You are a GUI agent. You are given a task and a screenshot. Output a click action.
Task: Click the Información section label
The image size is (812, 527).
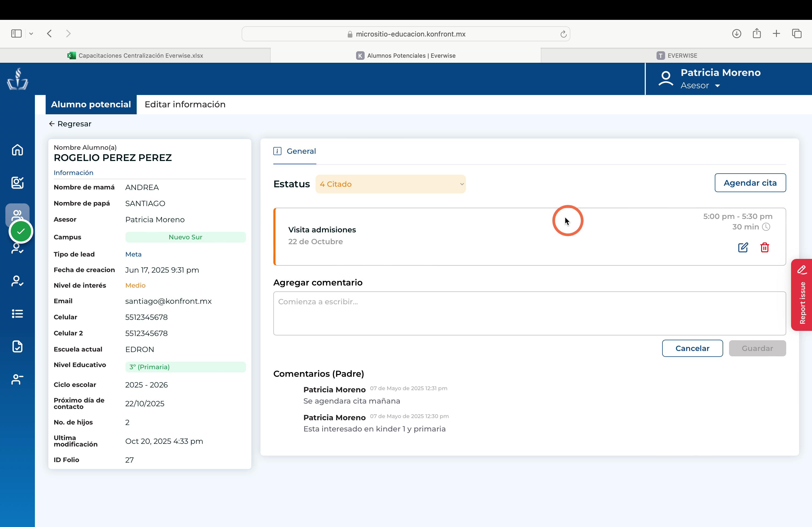tap(73, 173)
